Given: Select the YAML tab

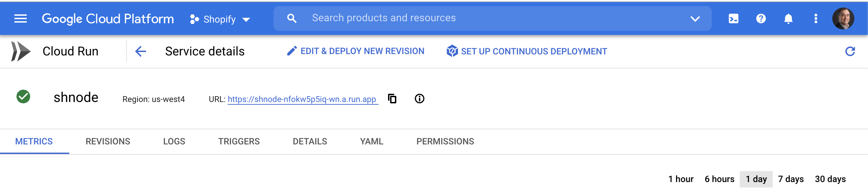Looking at the screenshot, I should (x=372, y=141).
